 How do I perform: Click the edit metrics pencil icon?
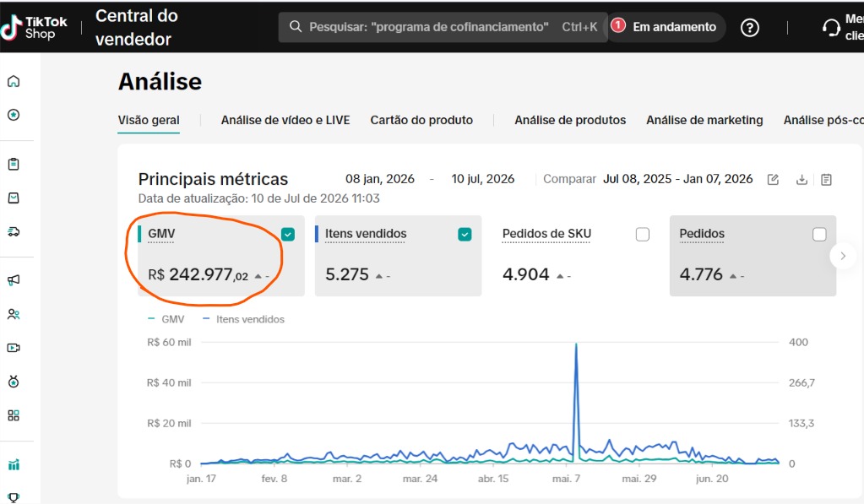[x=773, y=180]
